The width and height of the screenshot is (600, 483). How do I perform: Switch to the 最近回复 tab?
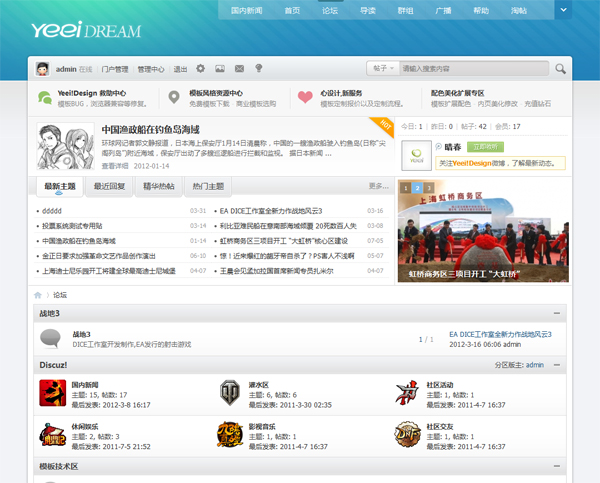109,187
